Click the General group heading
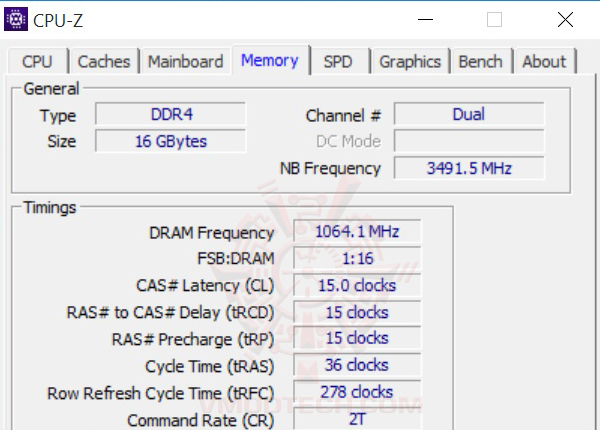 pos(51,89)
